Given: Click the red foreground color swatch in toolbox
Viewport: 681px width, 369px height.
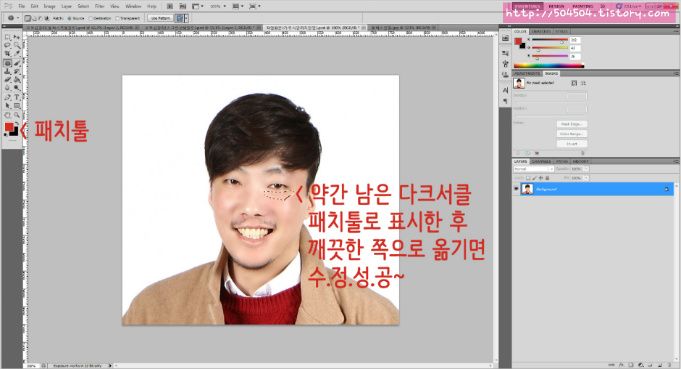Looking at the screenshot, I should click(x=9, y=127).
